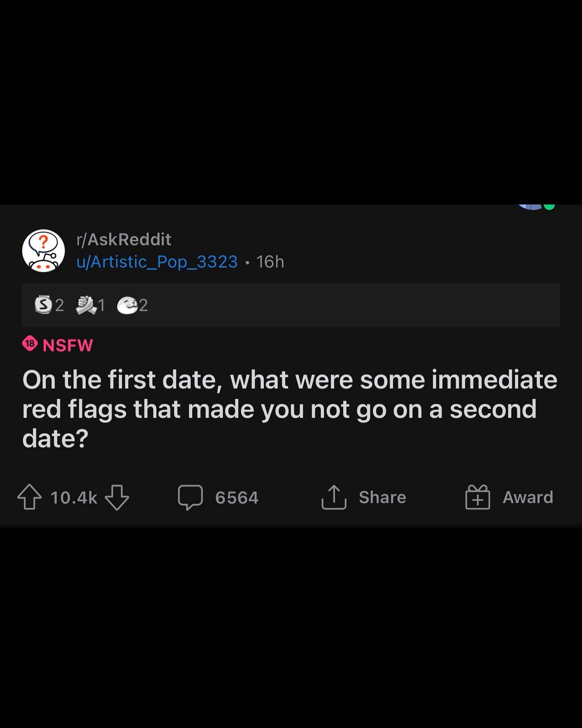Tap the Helpful handshake award badge
The width and height of the screenshot is (582, 728).
[x=86, y=305]
